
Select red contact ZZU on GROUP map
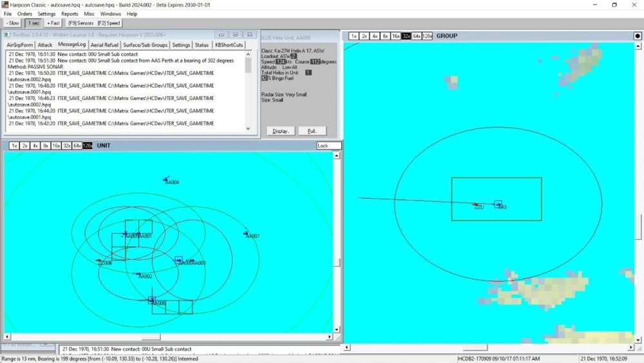pyautogui.click(x=475, y=204)
